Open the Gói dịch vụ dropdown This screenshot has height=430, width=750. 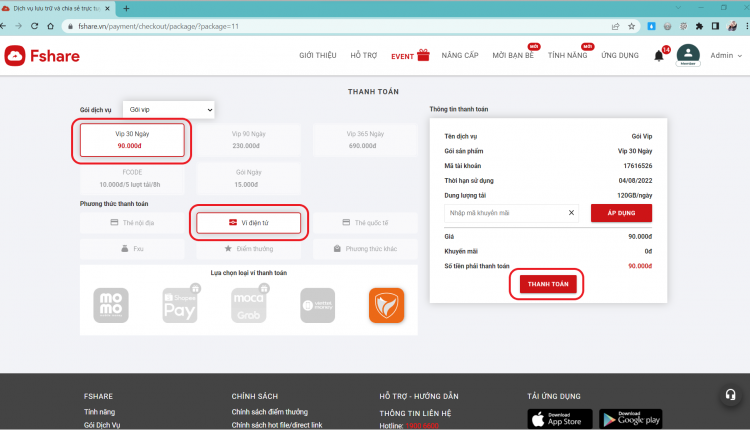click(x=168, y=110)
